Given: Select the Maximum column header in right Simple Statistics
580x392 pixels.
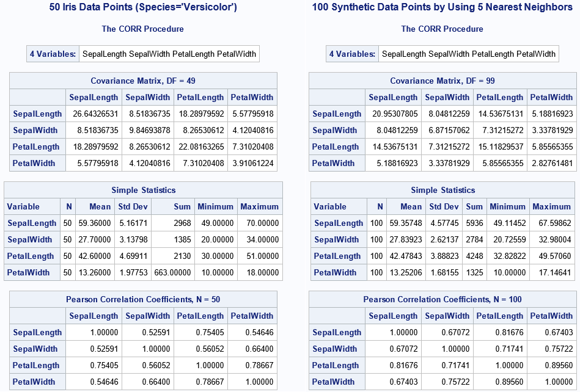Looking at the screenshot, I should point(551,206).
